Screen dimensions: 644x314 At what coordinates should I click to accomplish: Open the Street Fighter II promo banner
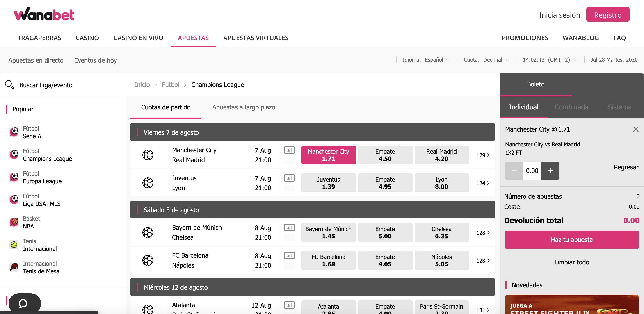click(x=571, y=304)
